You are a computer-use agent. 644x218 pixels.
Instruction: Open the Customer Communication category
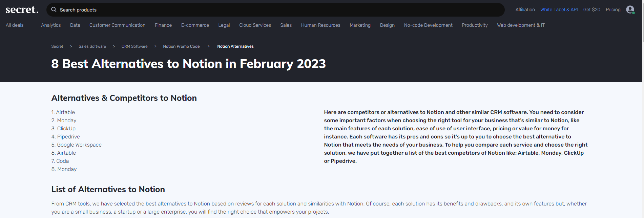[x=117, y=25]
